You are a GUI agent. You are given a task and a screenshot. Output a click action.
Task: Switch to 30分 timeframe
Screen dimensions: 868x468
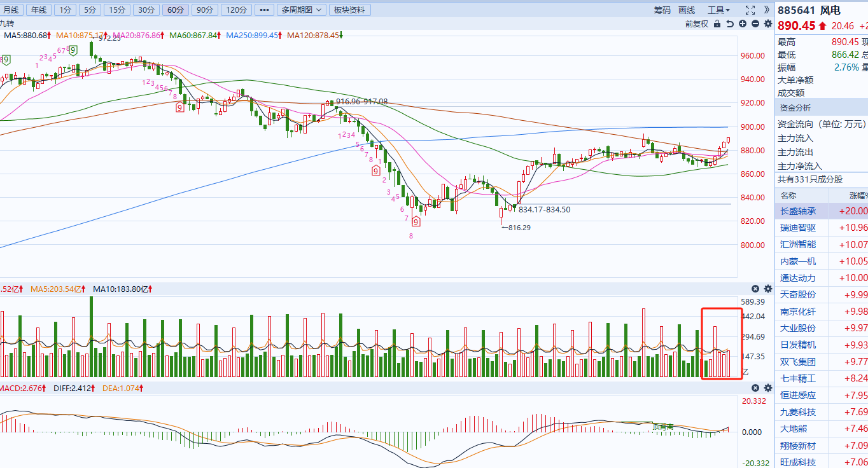click(146, 10)
